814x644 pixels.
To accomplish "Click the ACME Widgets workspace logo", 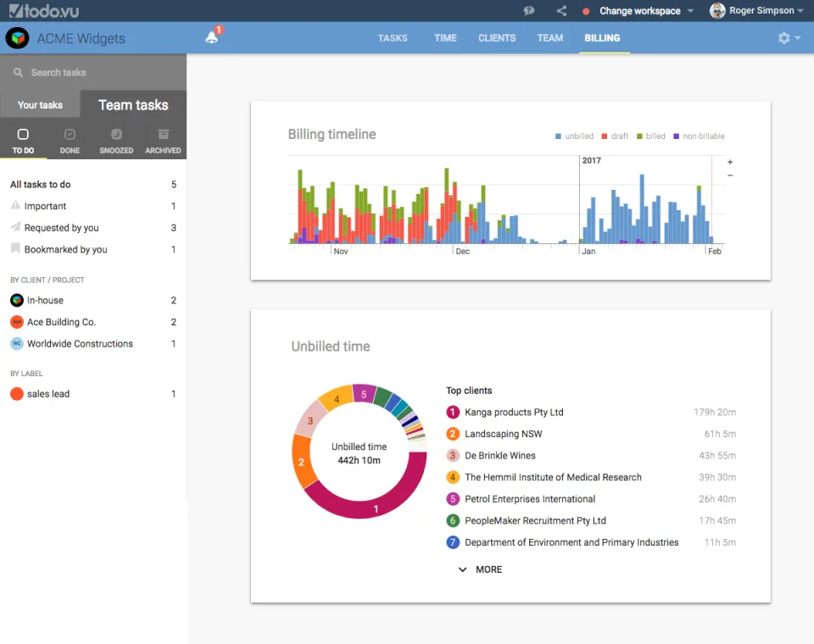I will pos(17,38).
